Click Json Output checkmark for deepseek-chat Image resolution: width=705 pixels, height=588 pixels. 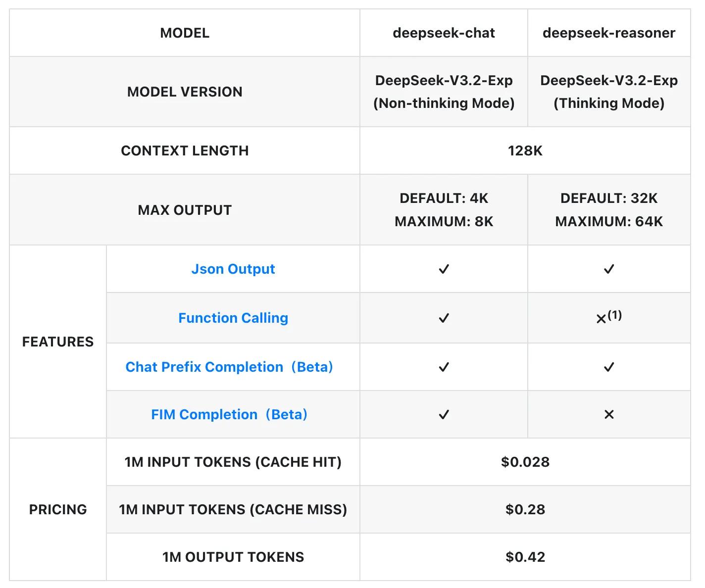pos(444,269)
